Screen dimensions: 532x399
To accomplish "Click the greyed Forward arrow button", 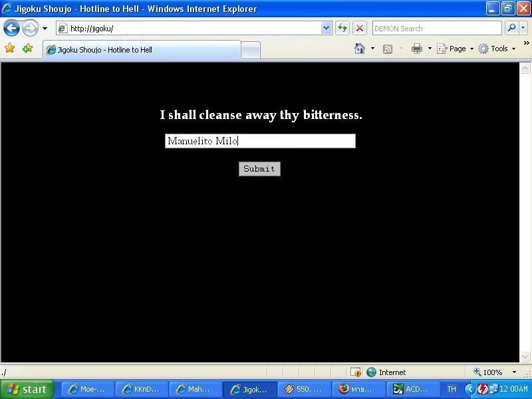I will (x=30, y=28).
